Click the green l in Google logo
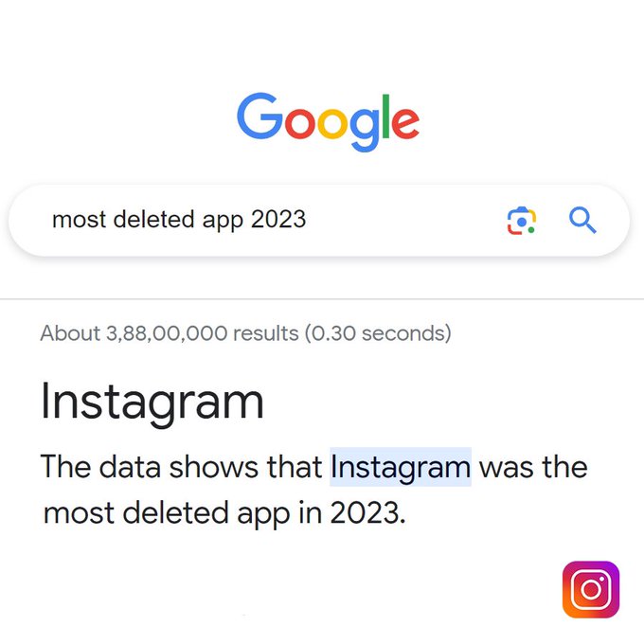The height and width of the screenshot is (644, 644). 387,117
